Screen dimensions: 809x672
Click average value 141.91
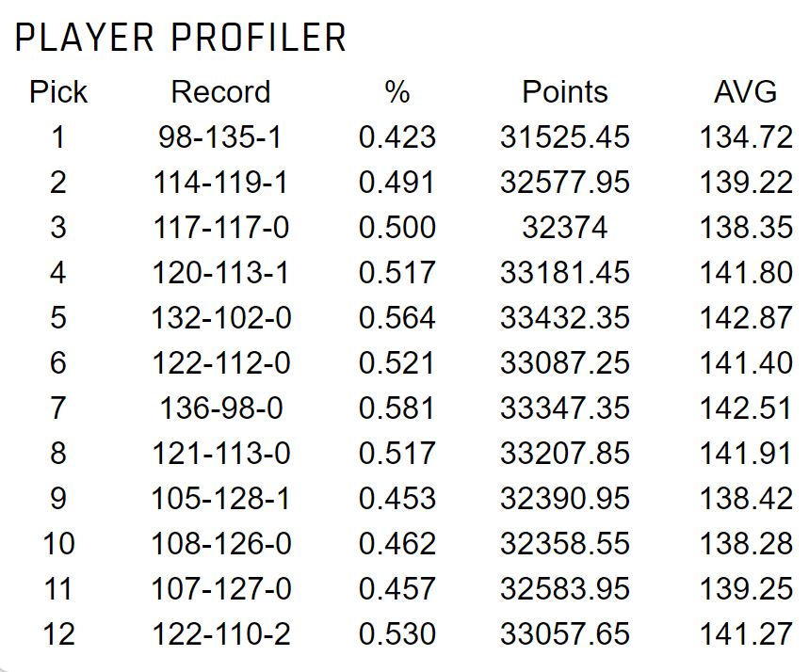click(x=745, y=454)
